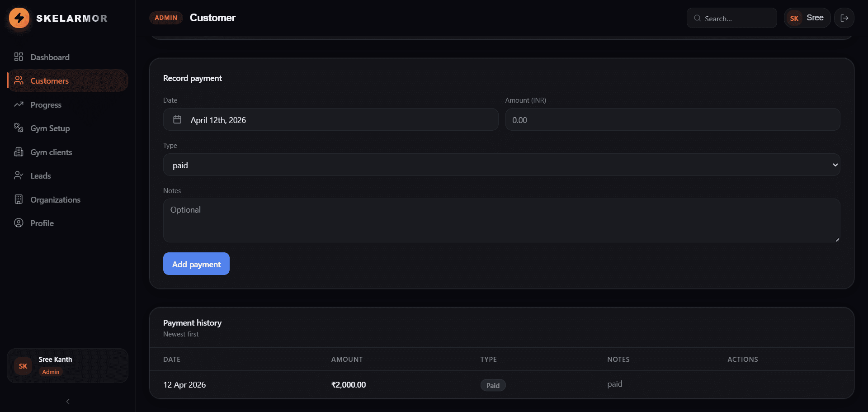This screenshot has height=412, width=868.
Task: Open Profile from sidebar
Action: pyautogui.click(x=67, y=223)
